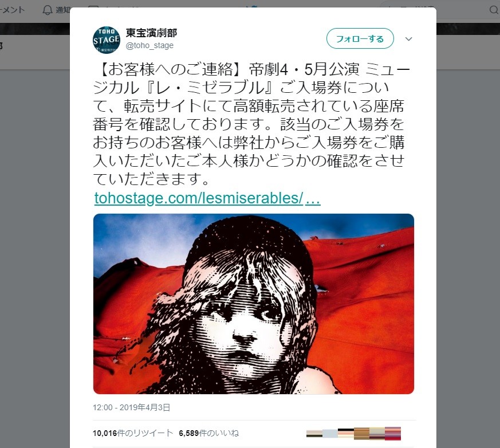Open the light-blue liker avatar

click(330, 434)
